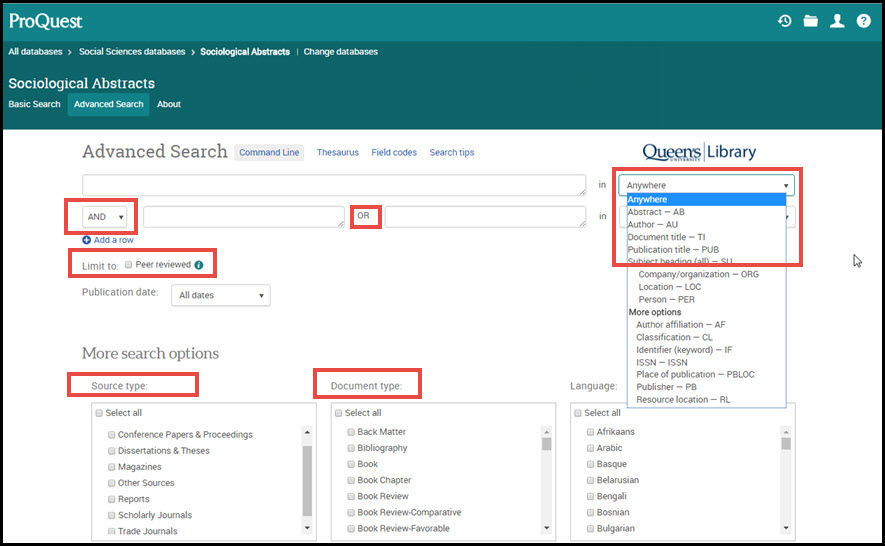This screenshot has width=885, height=546.
Task: Click the Sociological Abstracts breadcrumb
Action: click(245, 52)
